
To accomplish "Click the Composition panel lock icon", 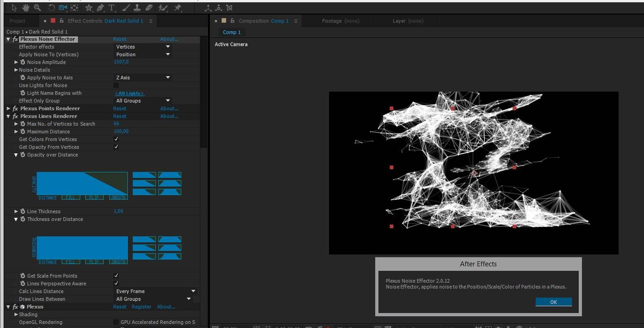I will tap(232, 21).
